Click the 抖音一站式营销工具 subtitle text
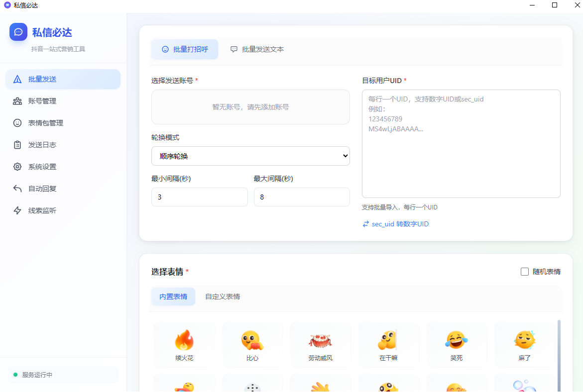The height and width of the screenshot is (392, 583). tap(58, 49)
